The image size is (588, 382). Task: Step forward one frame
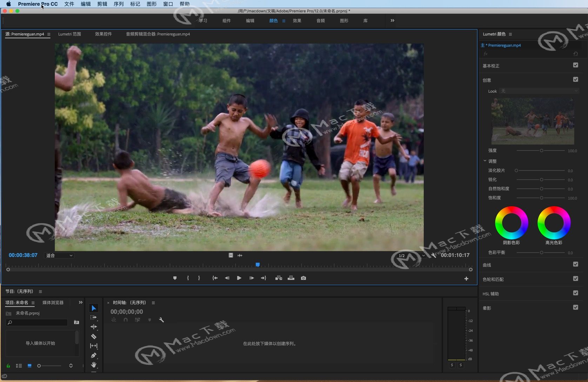[x=252, y=278]
